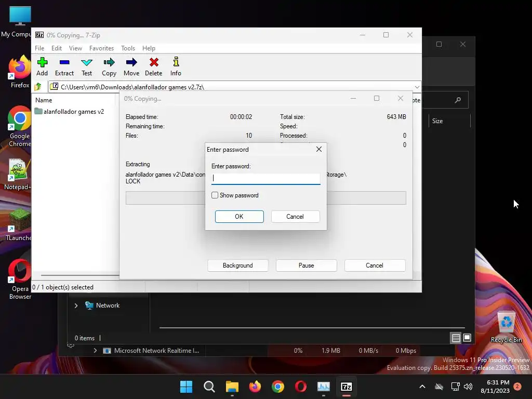Launch Chrome from the taskbar
The image size is (532, 399).
278,387
